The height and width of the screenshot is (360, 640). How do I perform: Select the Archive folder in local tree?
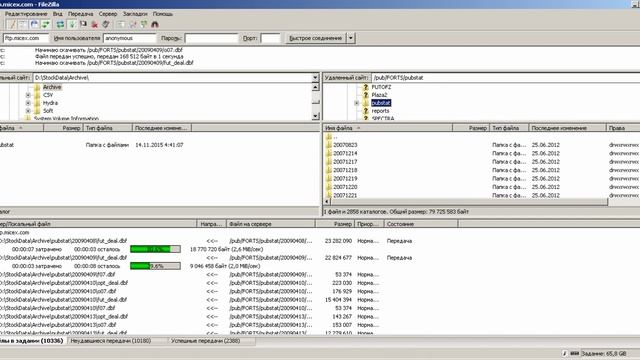(x=52, y=87)
